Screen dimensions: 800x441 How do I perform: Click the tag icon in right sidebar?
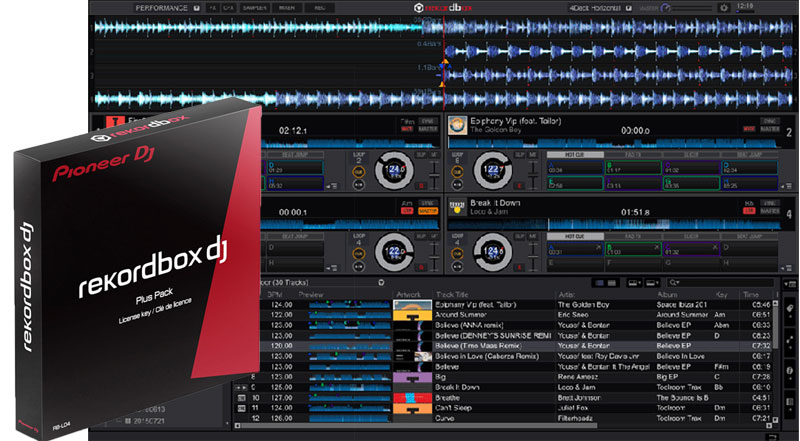790,309
